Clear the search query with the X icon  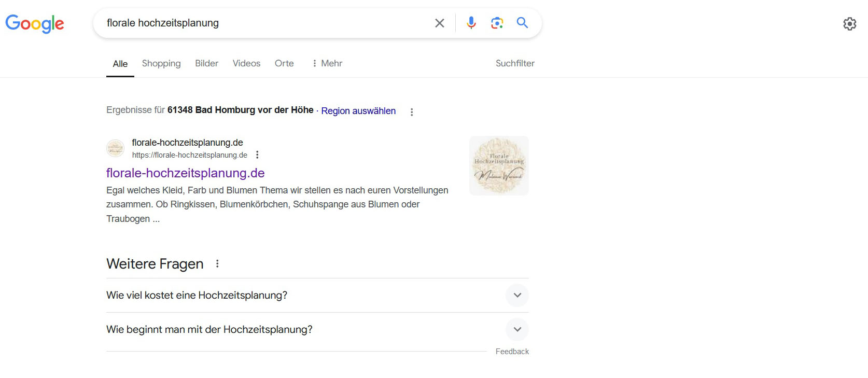click(x=440, y=23)
